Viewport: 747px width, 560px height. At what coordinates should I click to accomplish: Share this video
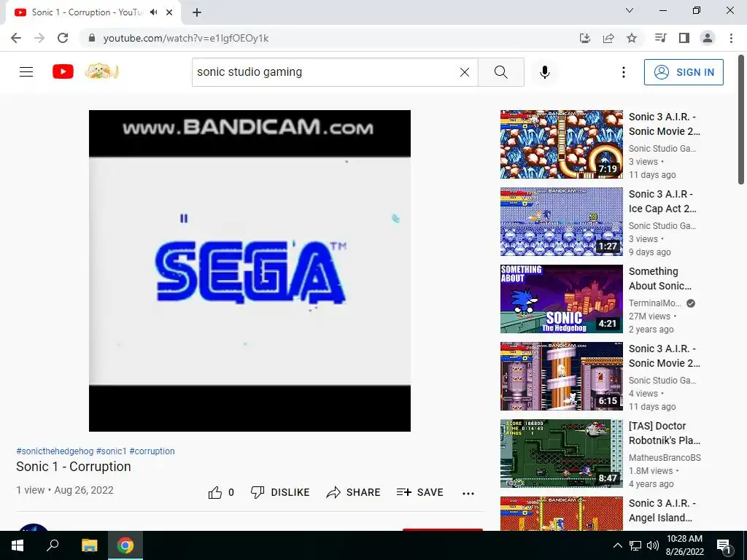click(354, 492)
